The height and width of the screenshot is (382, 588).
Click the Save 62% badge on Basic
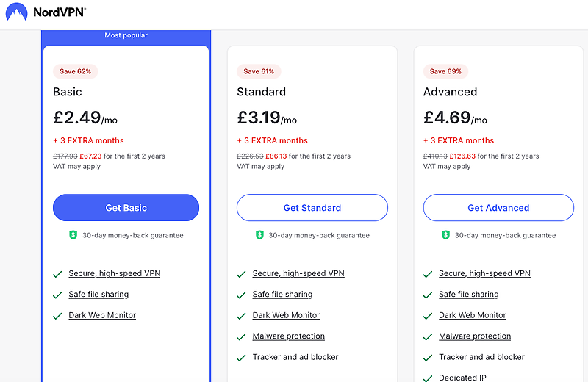coord(75,71)
